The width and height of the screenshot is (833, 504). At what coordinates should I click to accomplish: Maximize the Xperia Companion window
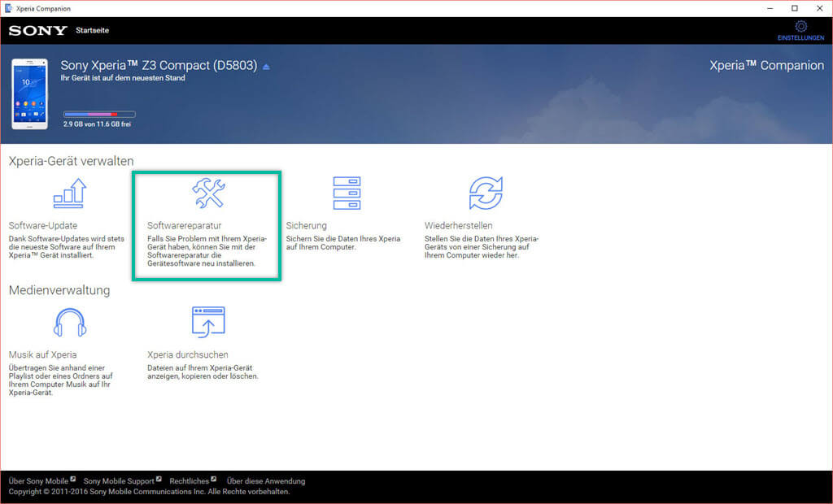click(x=795, y=8)
